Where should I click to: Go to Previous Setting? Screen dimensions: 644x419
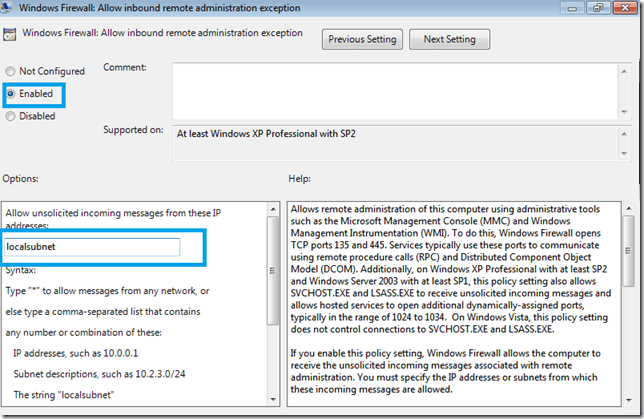[x=360, y=40]
